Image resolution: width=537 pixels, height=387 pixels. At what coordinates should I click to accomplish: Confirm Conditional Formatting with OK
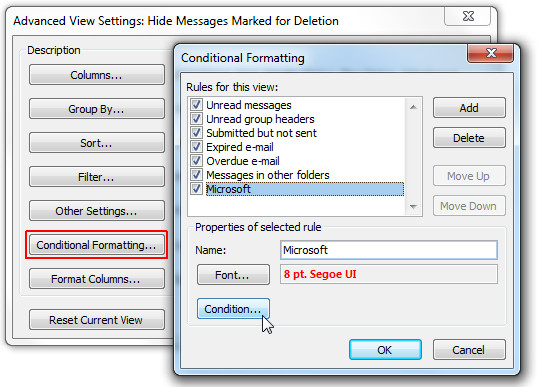[x=385, y=350]
